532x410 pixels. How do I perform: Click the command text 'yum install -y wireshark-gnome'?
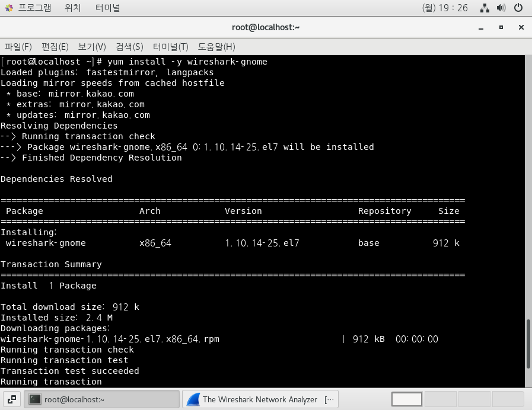[187, 62]
